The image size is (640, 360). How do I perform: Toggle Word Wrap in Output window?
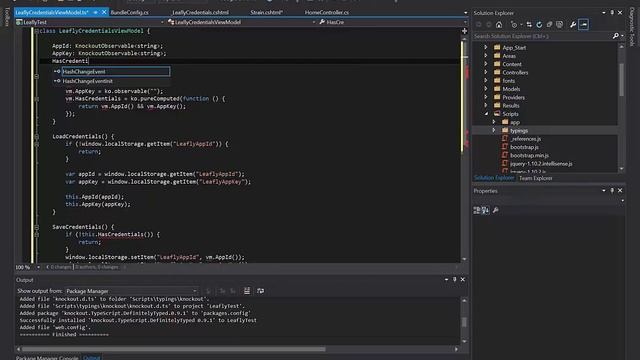pos(260,291)
